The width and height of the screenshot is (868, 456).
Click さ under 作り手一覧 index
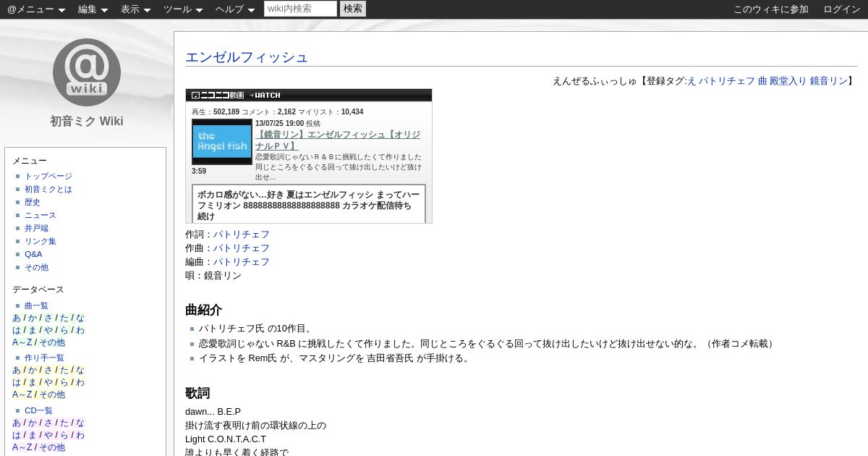(48, 370)
